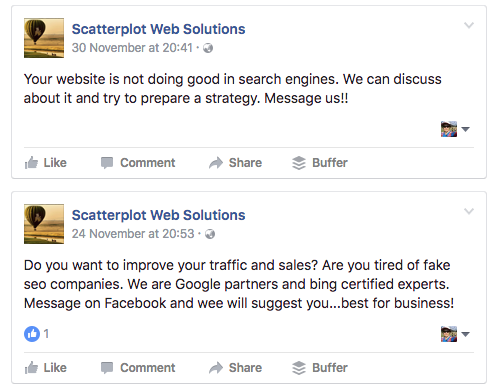
Task: Click the public globe icon on the first post
Action: [x=208, y=48]
